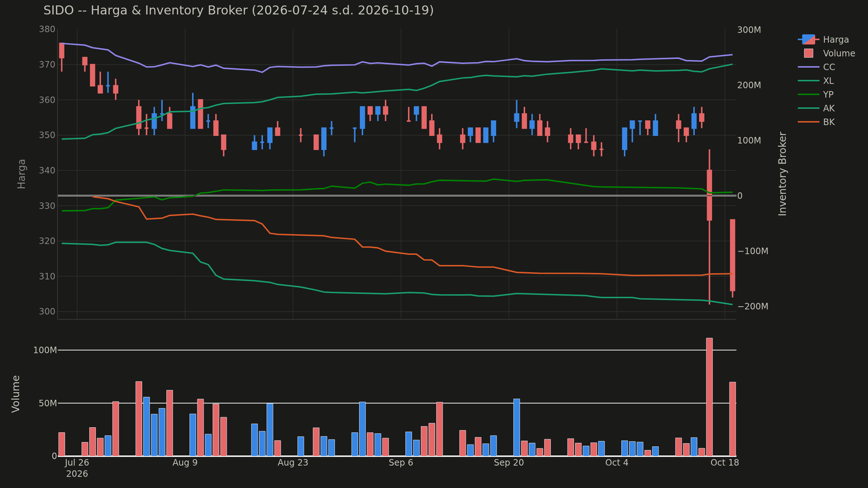Click the "Sep 20" date tick label
The image size is (868, 488).
point(509,463)
